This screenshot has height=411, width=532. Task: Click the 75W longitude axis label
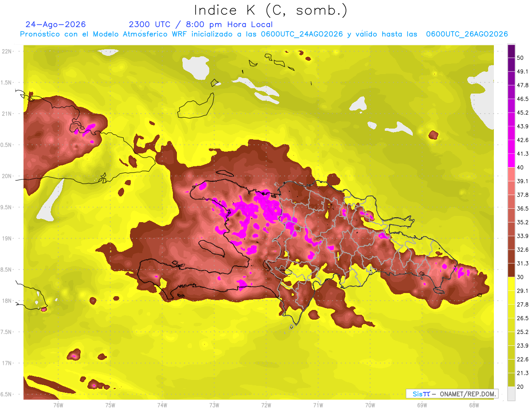tap(110, 405)
